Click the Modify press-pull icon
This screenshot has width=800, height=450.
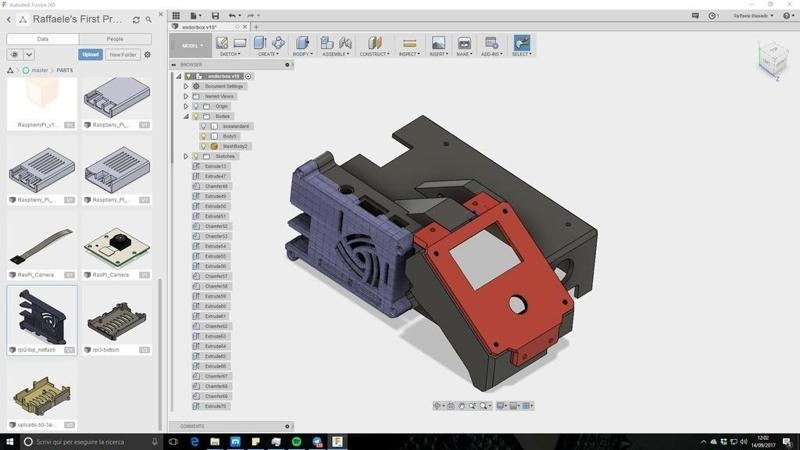tap(303, 43)
